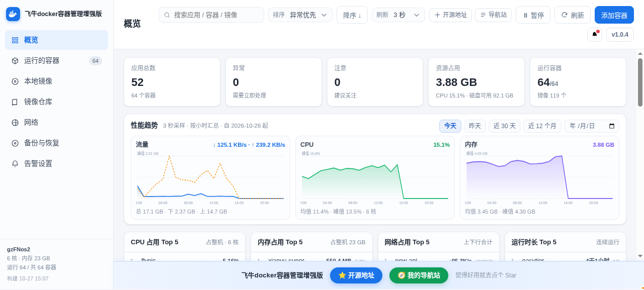Click the 注意 card label
Viewport: 644px width, 290px height.
[x=341, y=68]
